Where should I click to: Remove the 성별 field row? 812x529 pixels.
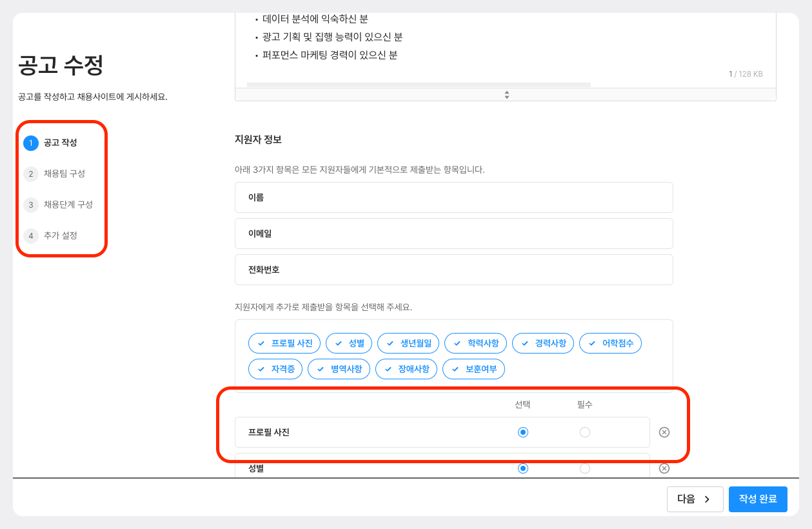coord(664,468)
